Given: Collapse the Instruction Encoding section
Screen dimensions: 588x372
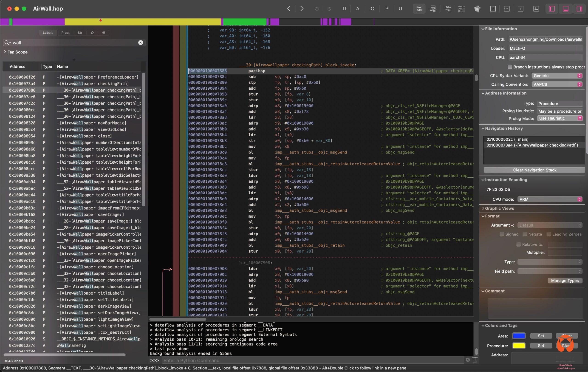Looking at the screenshot, I should [483, 180].
